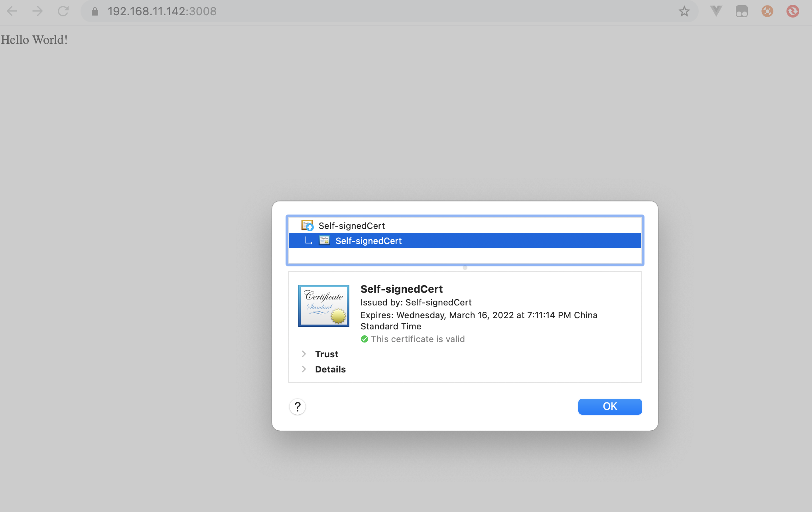Click the large certificate thumbnail image
The image size is (812, 512).
coord(323,306)
